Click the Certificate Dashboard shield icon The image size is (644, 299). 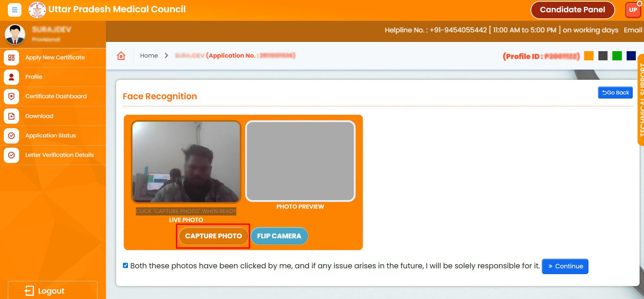pos(11,96)
